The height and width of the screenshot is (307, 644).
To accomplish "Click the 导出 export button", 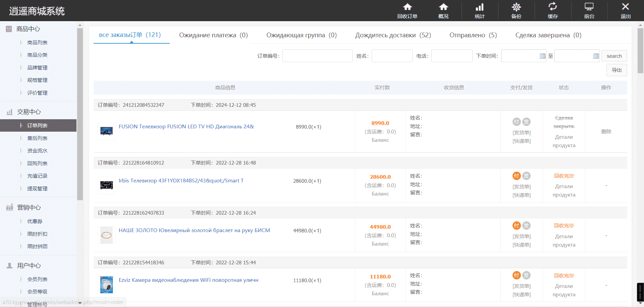I will [616, 70].
